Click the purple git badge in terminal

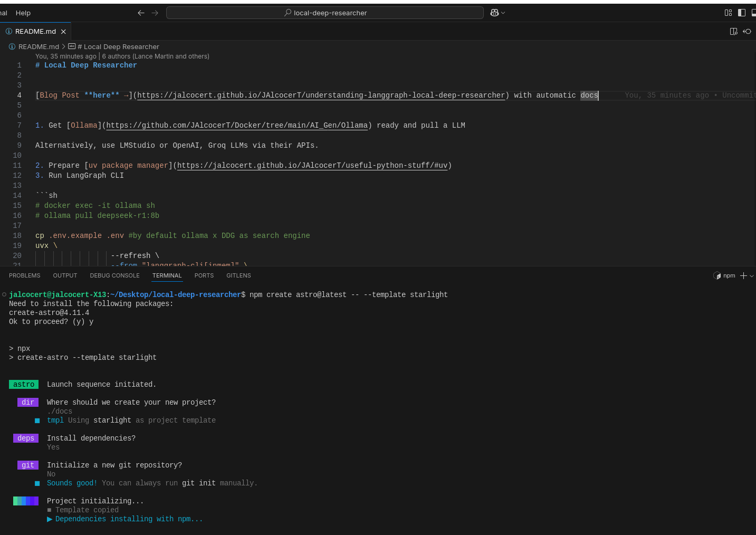[x=28, y=465]
